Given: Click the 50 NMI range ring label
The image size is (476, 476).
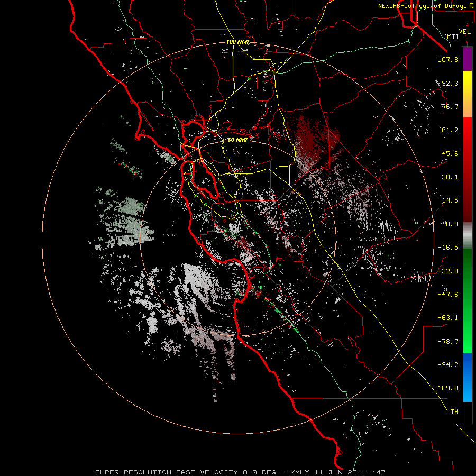Looking at the screenshot, I should (237, 140).
